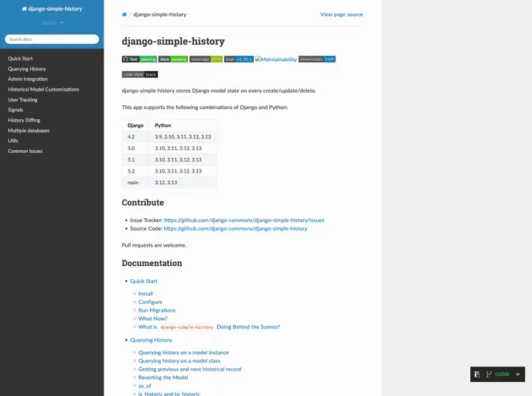The height and width of the screenshot is (396, 532).
Task: Click the Test passing badge
Action: (x=139, y=59)
